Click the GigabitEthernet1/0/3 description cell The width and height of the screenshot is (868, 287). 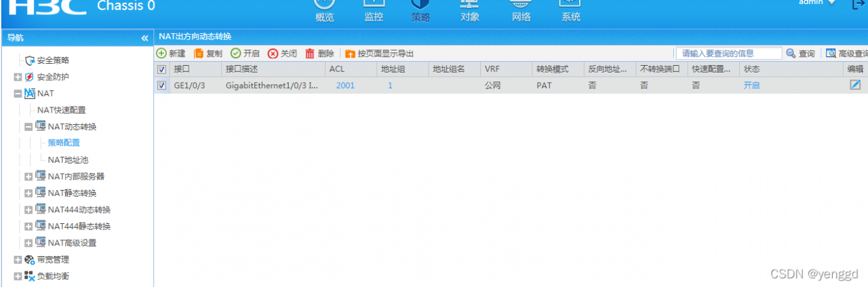(273, 85)
